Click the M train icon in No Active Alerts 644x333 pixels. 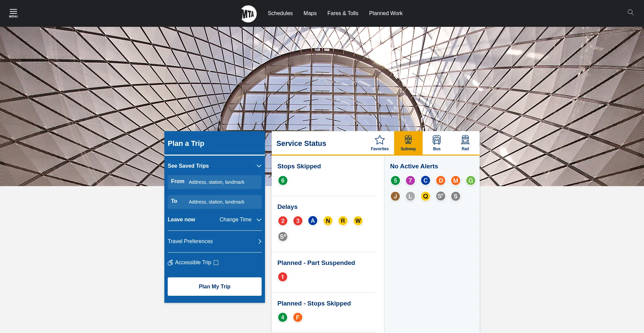click(455, 181)
